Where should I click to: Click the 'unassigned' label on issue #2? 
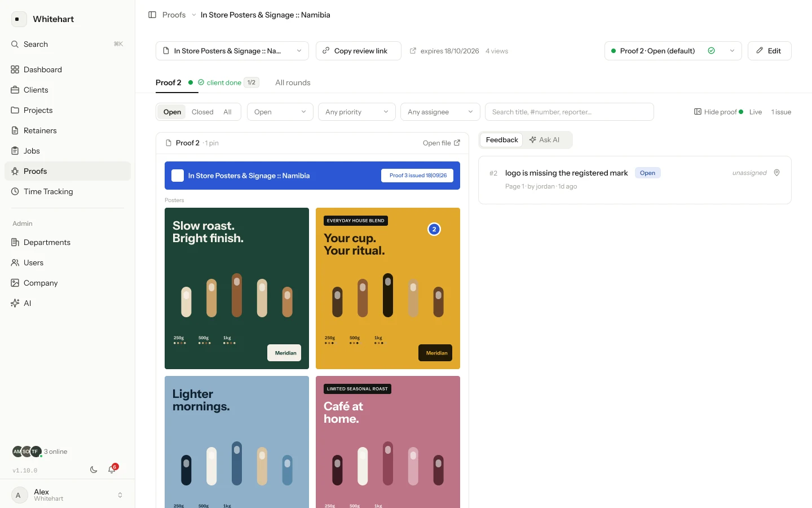[749, 173]
